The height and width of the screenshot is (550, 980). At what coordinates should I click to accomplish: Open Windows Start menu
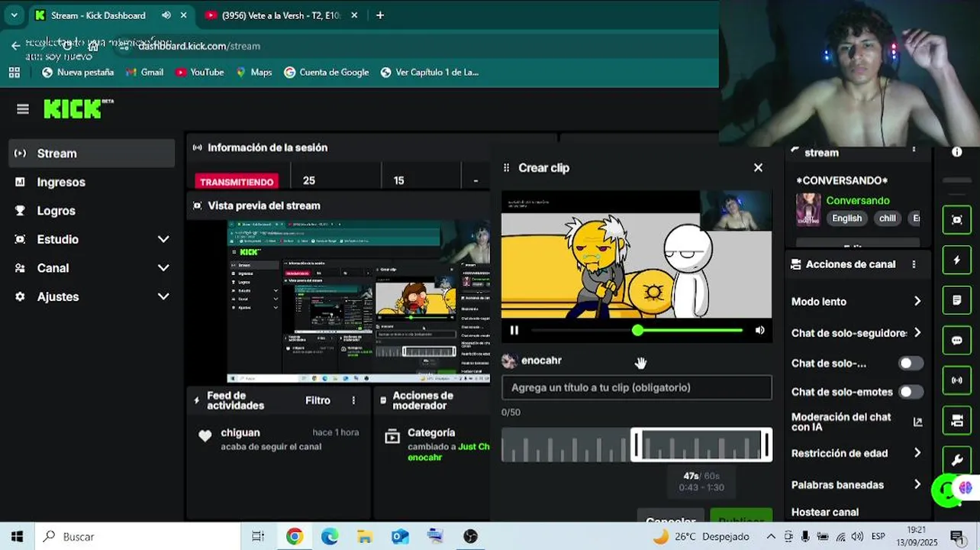[17, 537]
